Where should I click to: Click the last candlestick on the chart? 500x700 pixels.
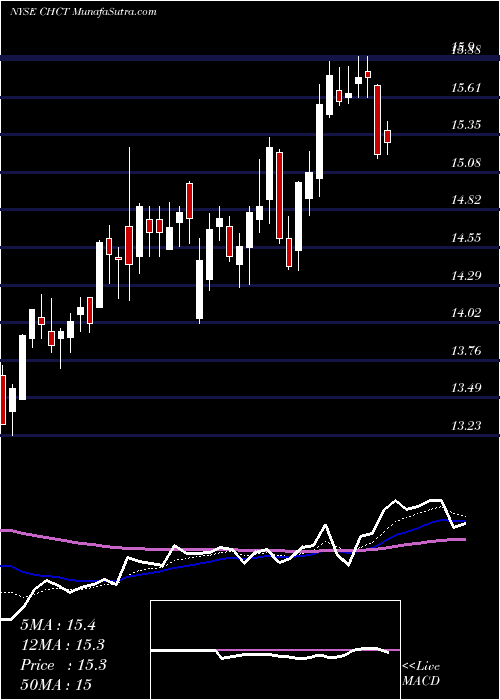click(388, 137)
